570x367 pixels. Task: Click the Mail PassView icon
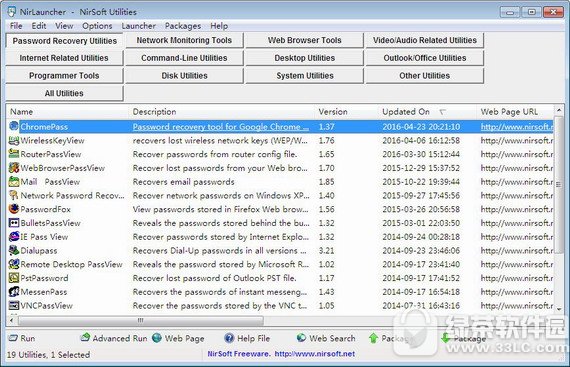pos(13,181)
